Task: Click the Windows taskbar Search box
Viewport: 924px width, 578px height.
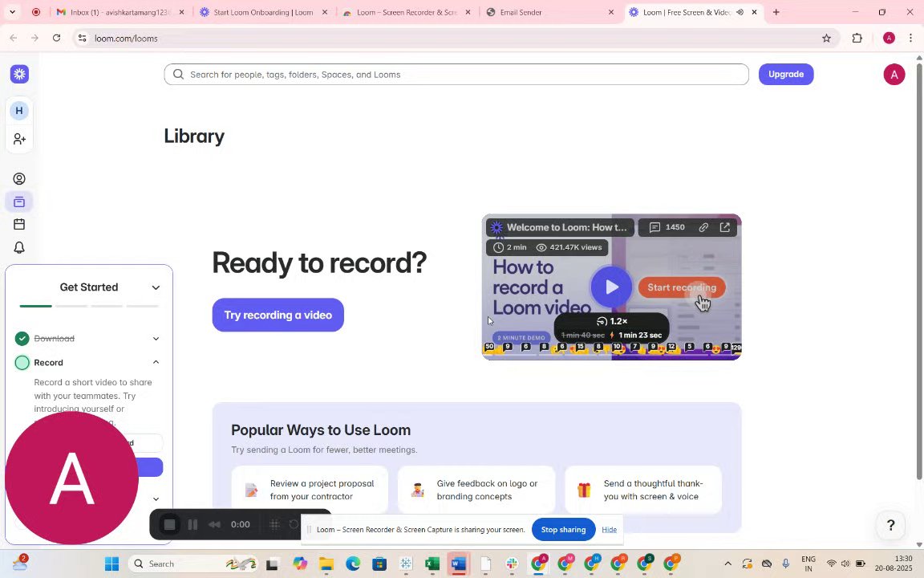Action: pos(194,564)
